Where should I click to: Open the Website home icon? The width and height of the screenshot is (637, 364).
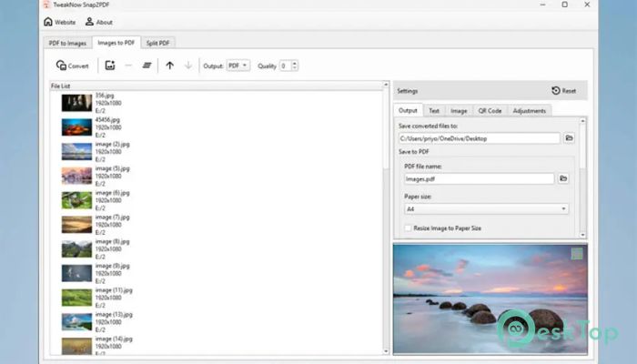click(x=48, y=22)
